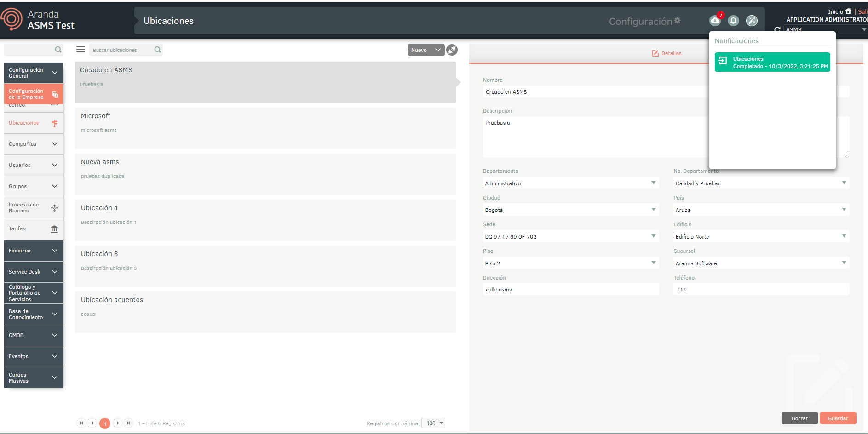Open Ciudad dropdown showing Bogotá

[571, 210]
